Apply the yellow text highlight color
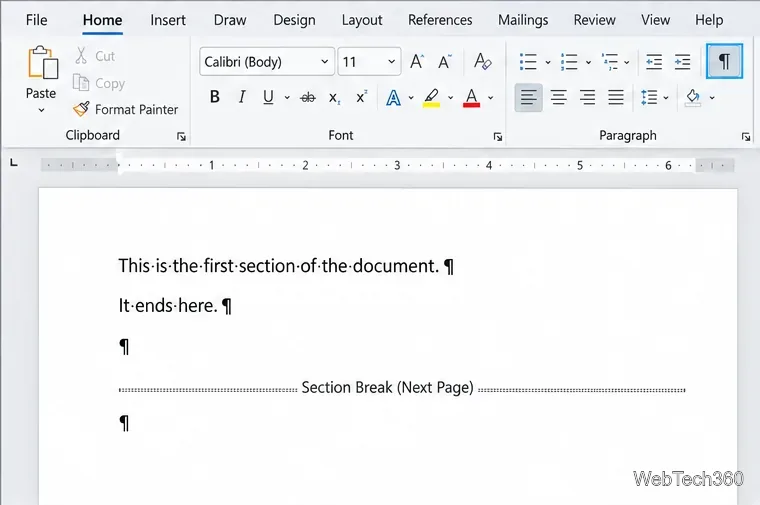The image size is (760, 505). pos(431,98)
